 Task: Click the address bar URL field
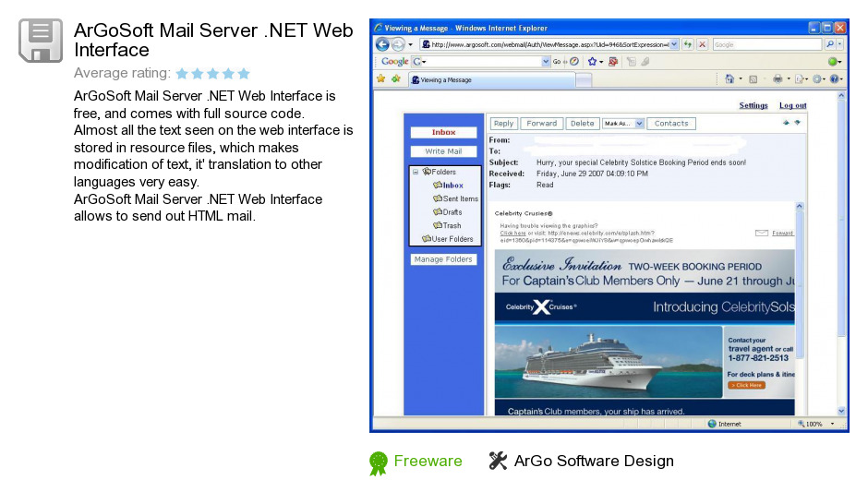(544, 44)
